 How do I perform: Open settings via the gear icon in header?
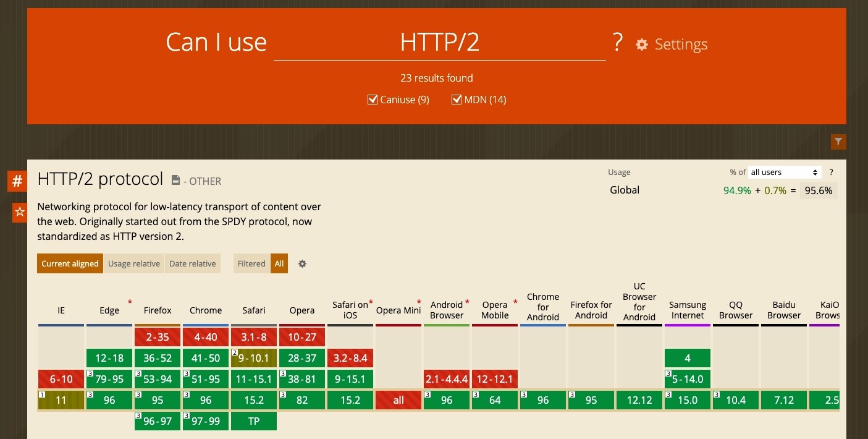pyautogui.click(x=641, y=44)
